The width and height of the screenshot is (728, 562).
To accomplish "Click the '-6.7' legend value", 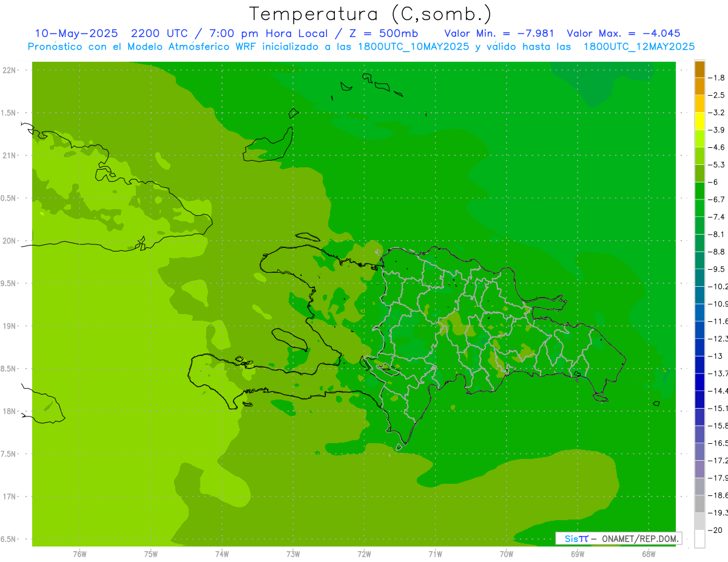I will pyautogui.click(x=718, y=199).
